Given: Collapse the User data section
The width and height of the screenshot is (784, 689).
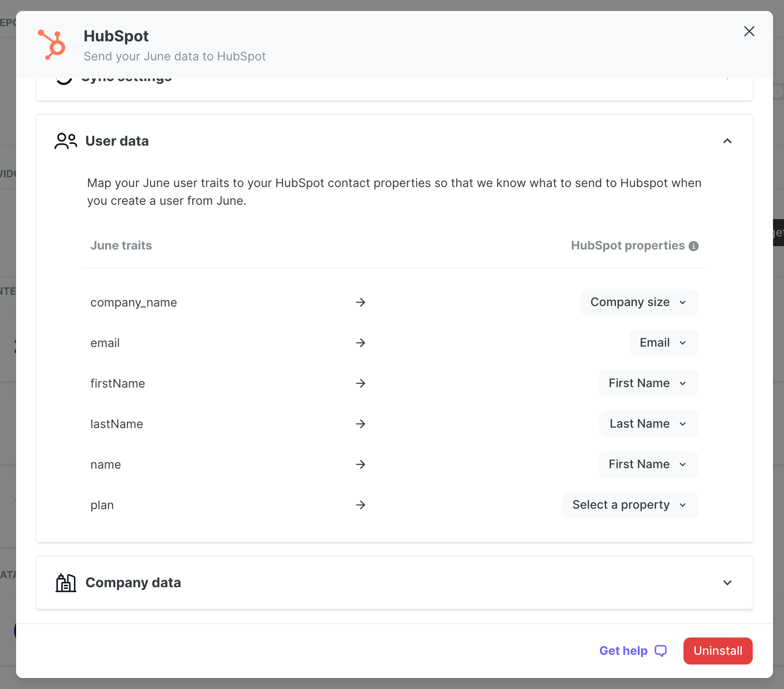Looking at the screenshot, I should (727, 141).
